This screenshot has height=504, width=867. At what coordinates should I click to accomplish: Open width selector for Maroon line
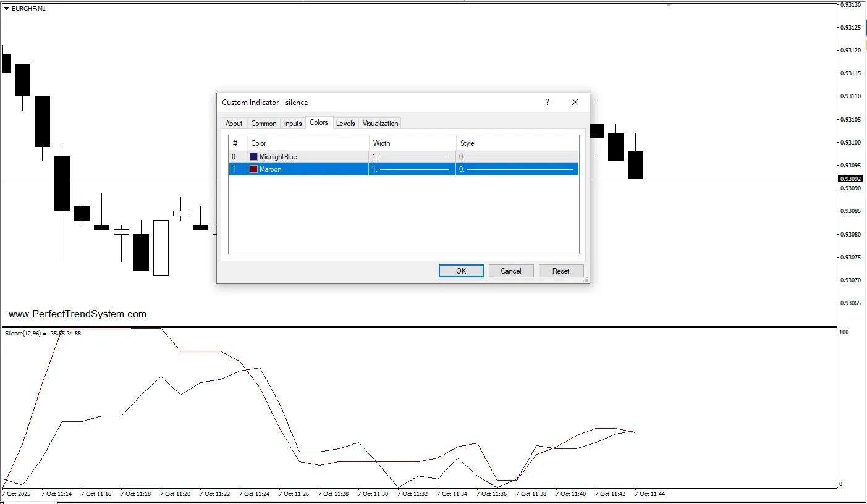412,169
